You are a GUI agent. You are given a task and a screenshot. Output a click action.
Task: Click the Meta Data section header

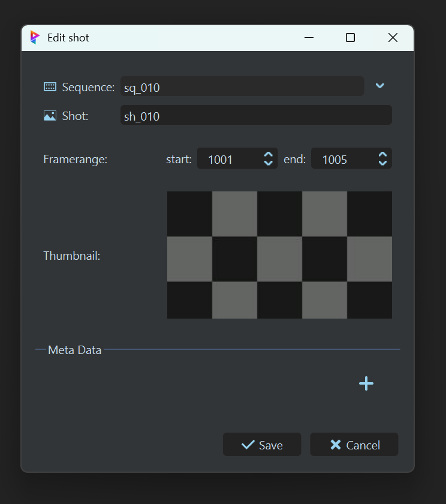click(75, 350)
